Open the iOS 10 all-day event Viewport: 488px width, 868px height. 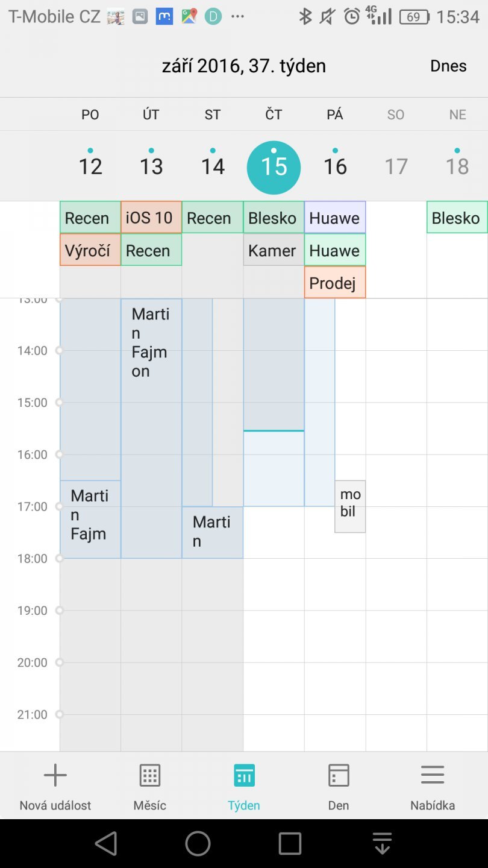(151, 217)
